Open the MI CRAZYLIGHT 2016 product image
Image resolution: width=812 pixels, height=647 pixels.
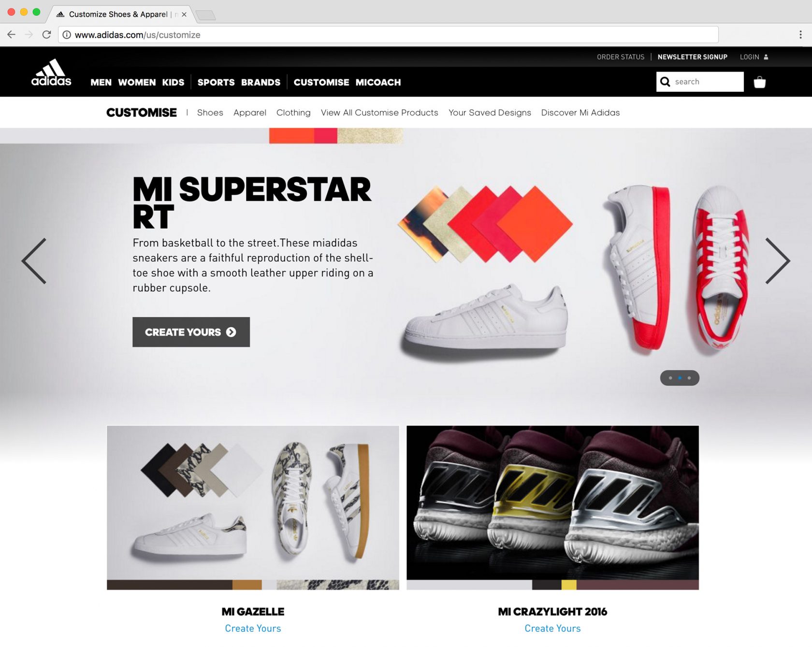pos(552,507)
